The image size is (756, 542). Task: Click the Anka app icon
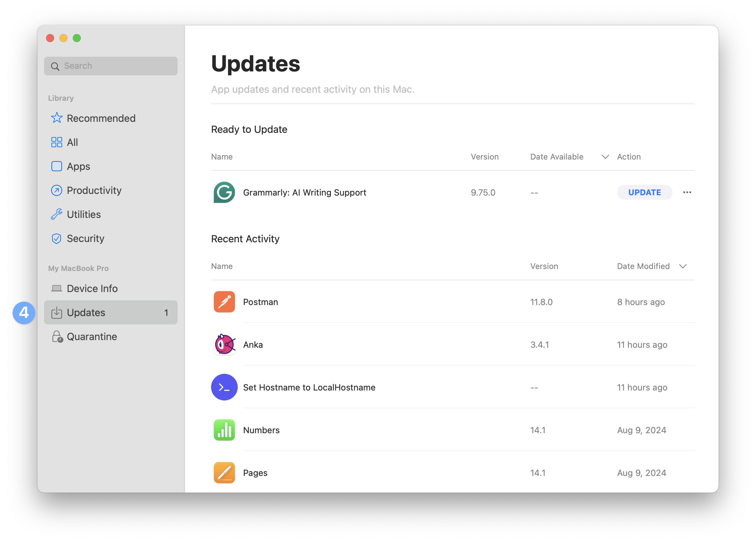[x=224, y=344]
